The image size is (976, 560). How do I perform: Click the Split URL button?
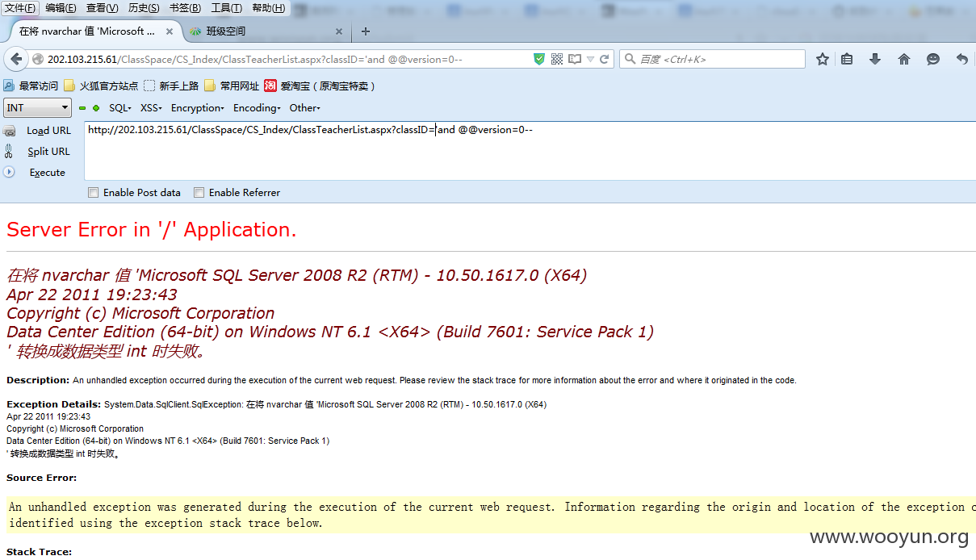click(48, 152)
